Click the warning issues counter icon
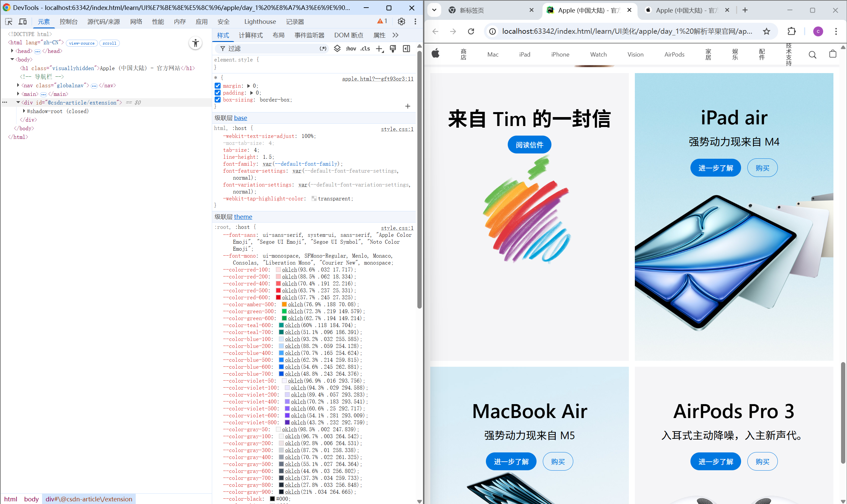The width and height of the screenshot is (847, 504). [382, 21]
